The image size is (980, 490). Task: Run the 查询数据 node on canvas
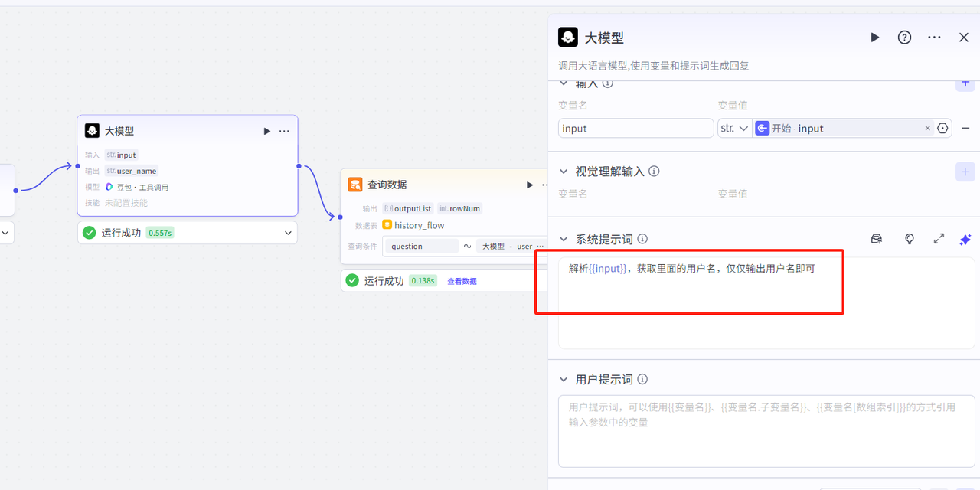529,185
